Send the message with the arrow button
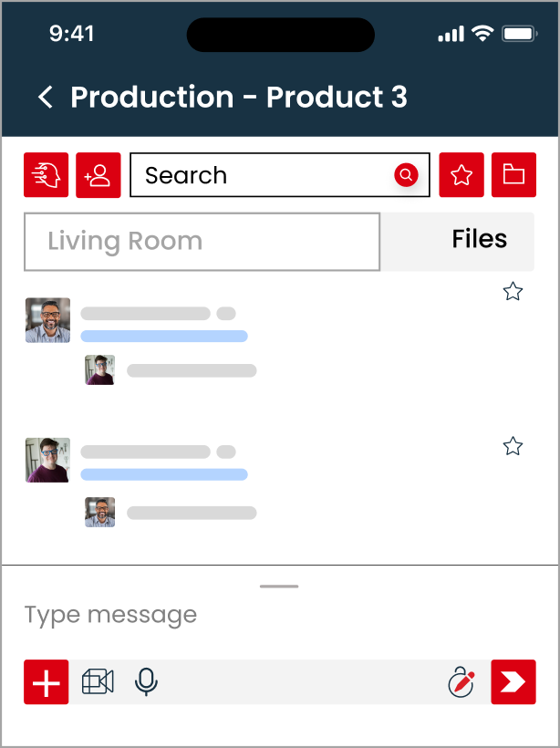The height and width of the screenshot is (748, 560). (x=513, y=681)
